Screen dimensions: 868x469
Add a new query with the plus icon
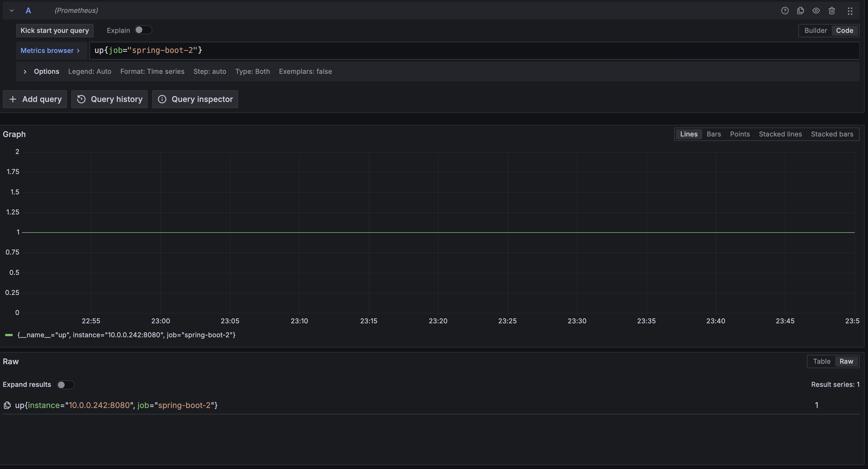(x=35, y=99)
